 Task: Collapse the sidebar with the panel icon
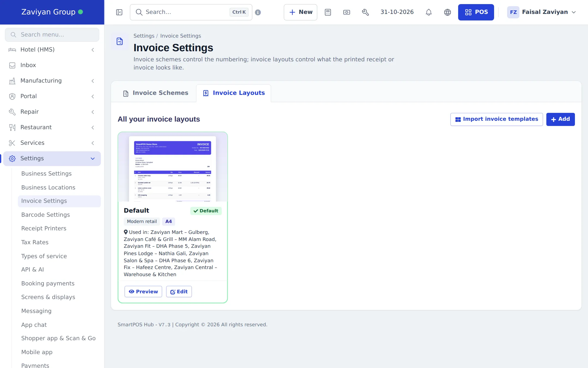coord(119,12)
